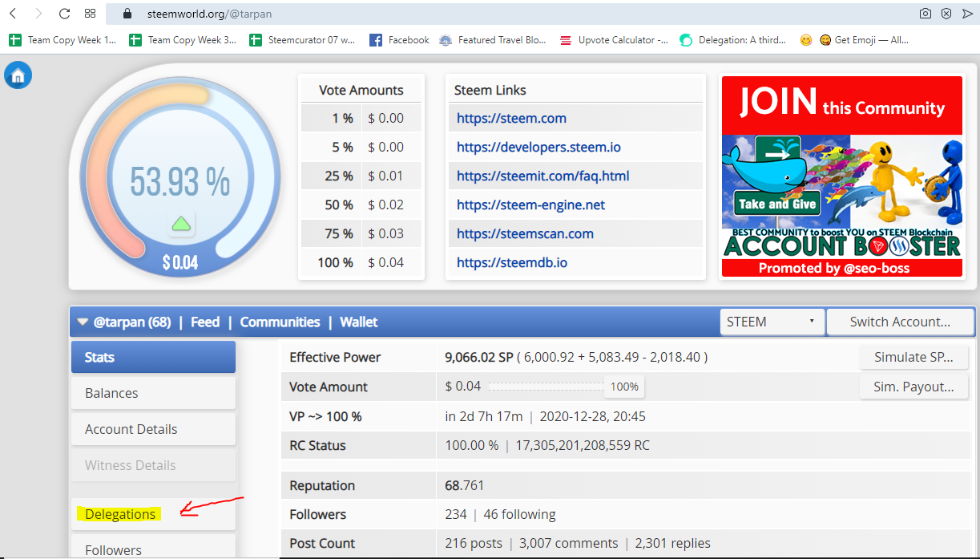Click the browser forward arrow

[38, 14]
